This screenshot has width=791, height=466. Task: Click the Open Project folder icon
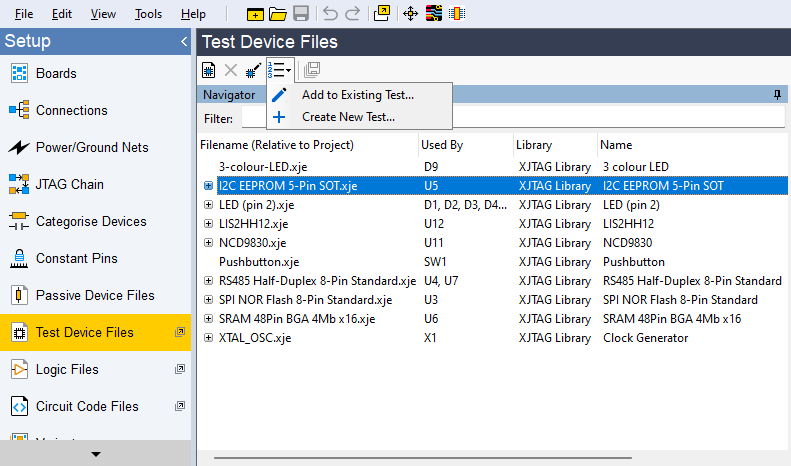278,14
